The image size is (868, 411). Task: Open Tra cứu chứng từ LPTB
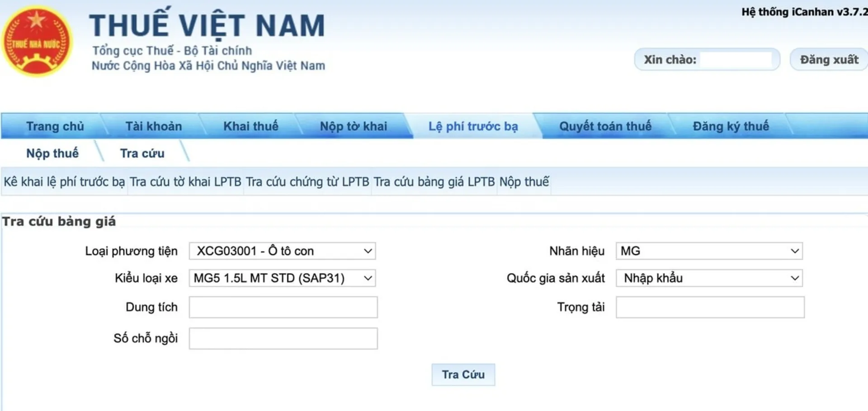307,182
